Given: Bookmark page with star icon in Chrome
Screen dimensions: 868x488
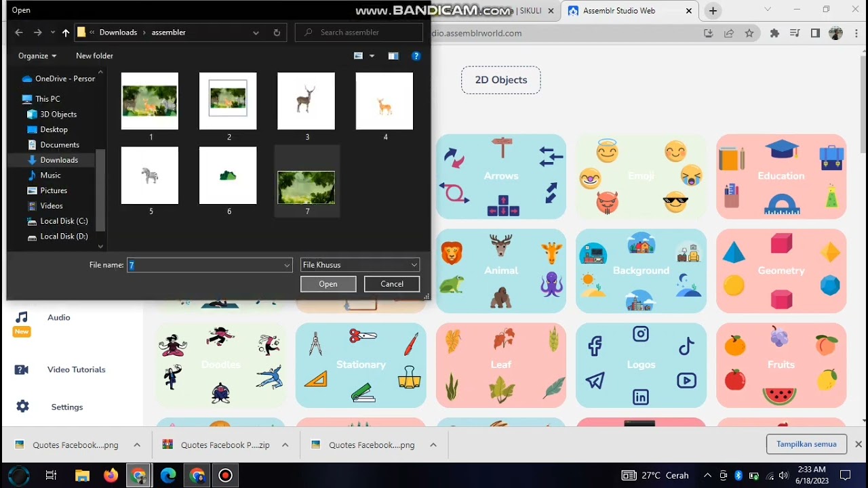Looking at the screenshot, I should 749,33.
